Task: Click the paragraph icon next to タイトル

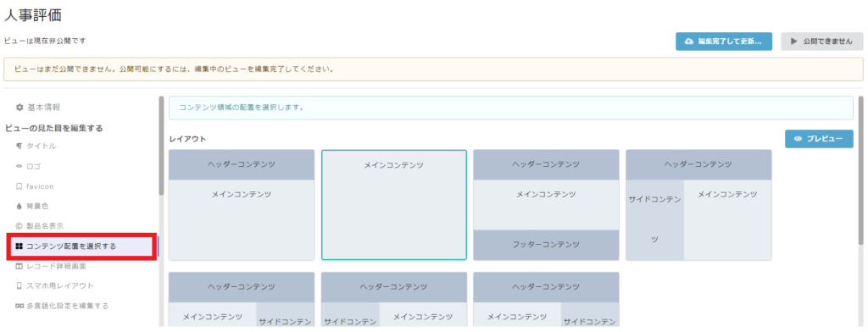Action: click(19, 146)
